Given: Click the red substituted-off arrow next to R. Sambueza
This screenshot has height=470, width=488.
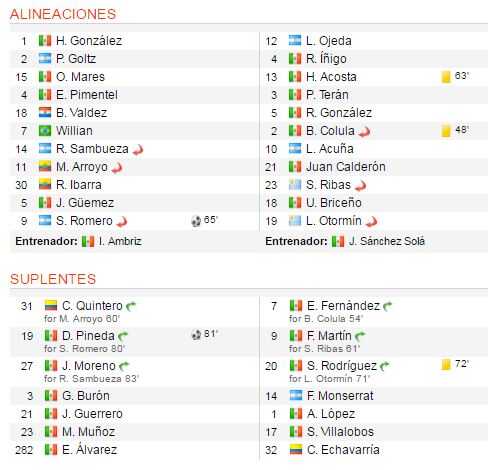Looking at the screenshot, I should click(138, 150).
